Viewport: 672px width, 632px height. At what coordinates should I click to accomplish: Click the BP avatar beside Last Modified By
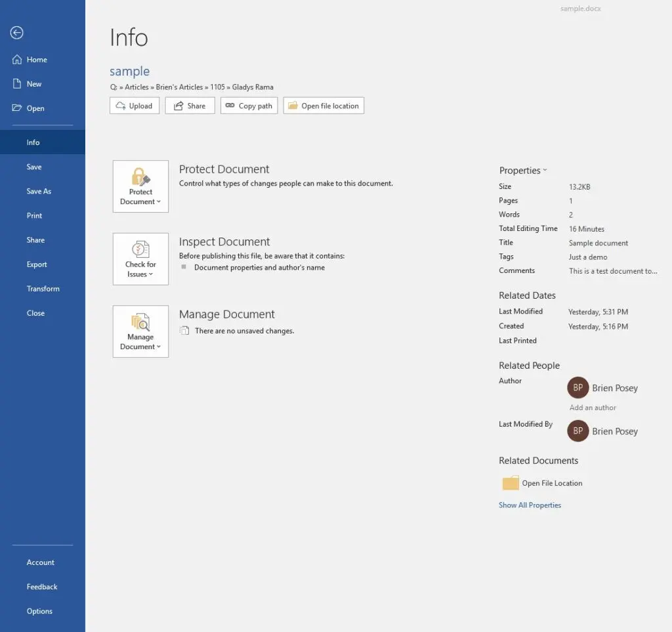(577, 431)
